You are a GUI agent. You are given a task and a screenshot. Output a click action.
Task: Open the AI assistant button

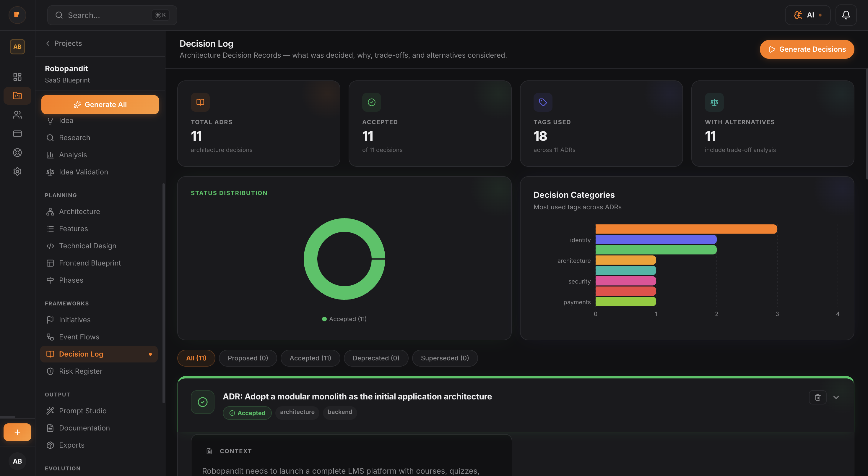tap(807, 15)
